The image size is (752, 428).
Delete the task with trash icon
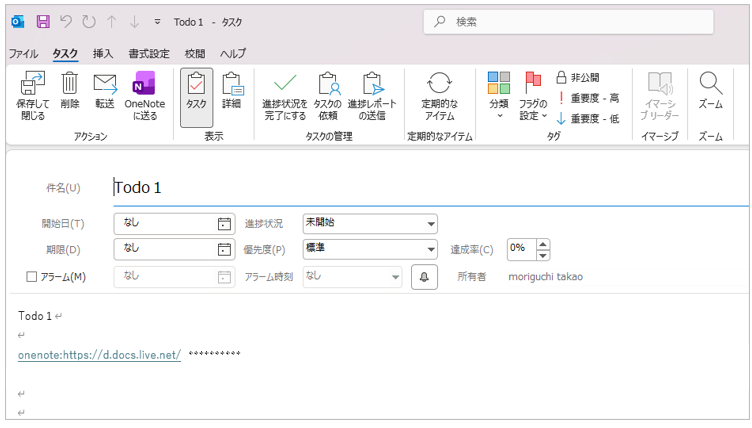[70, 94]
